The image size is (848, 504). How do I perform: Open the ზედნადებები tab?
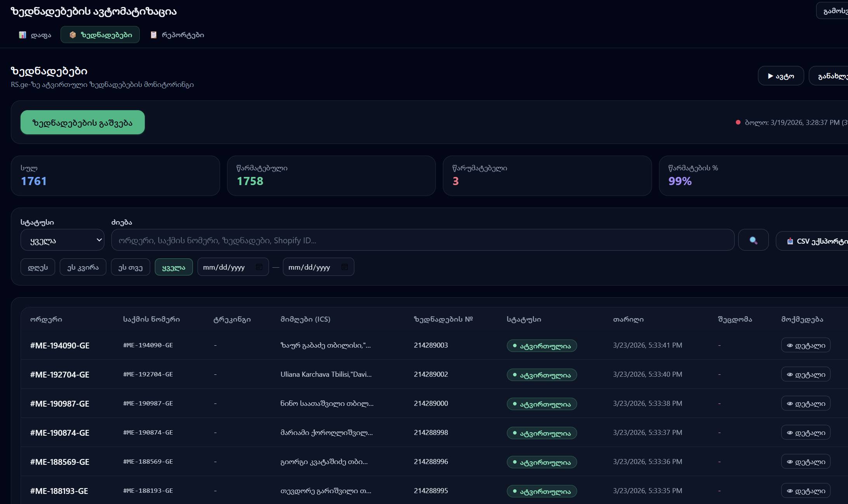(x=100, y=35)
